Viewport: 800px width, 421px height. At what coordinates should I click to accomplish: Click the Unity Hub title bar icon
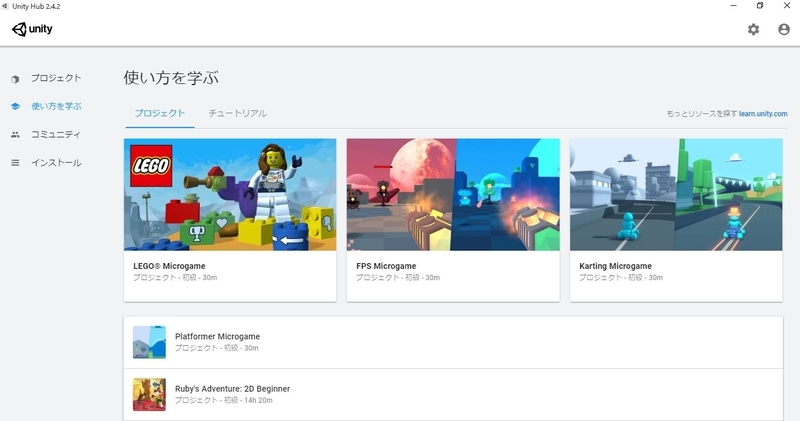[x=5, y=6]
